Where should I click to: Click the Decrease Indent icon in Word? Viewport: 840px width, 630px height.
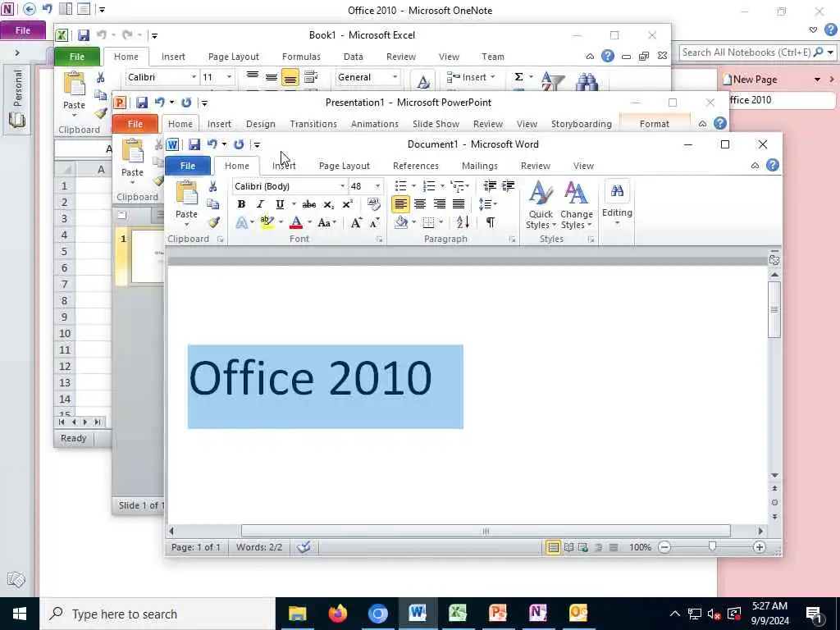pyautogui.click(x=490, y=186)
